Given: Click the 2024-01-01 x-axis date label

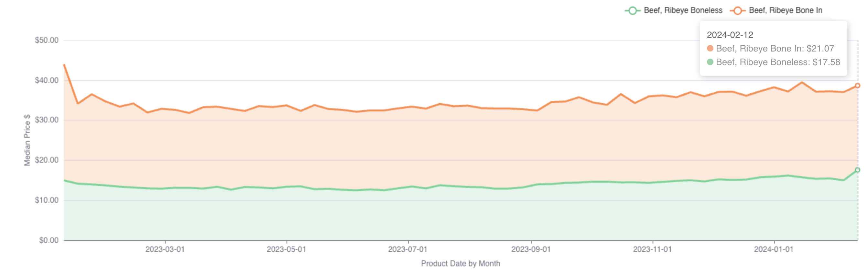Looking at the screenshot, I should point(774,249).
